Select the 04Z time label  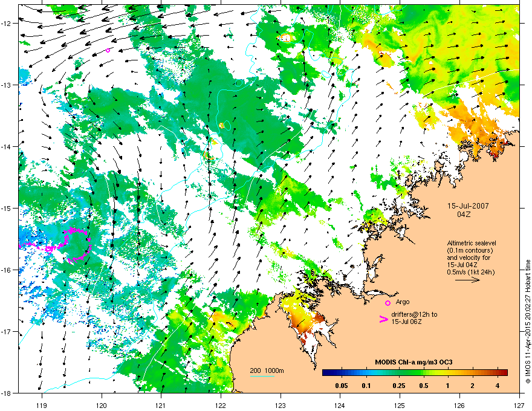[464, 215]
